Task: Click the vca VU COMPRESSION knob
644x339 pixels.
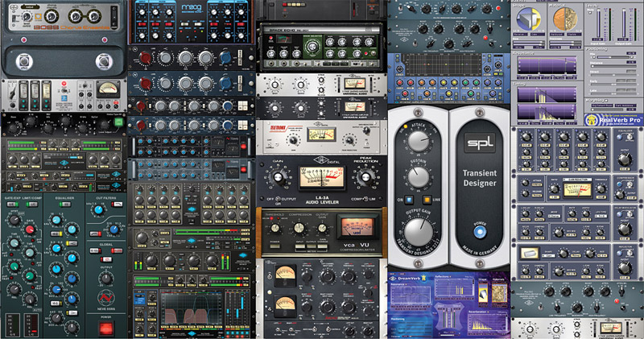Action: [299, 228]
